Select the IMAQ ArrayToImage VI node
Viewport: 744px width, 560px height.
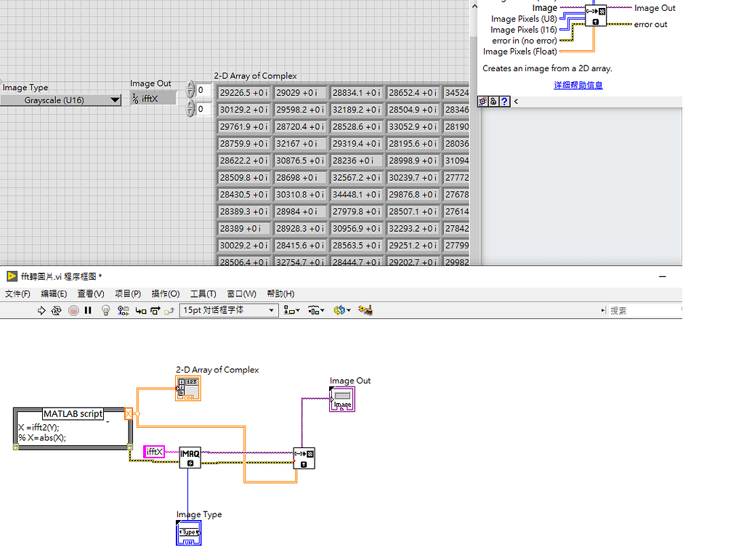coord(304,458)
